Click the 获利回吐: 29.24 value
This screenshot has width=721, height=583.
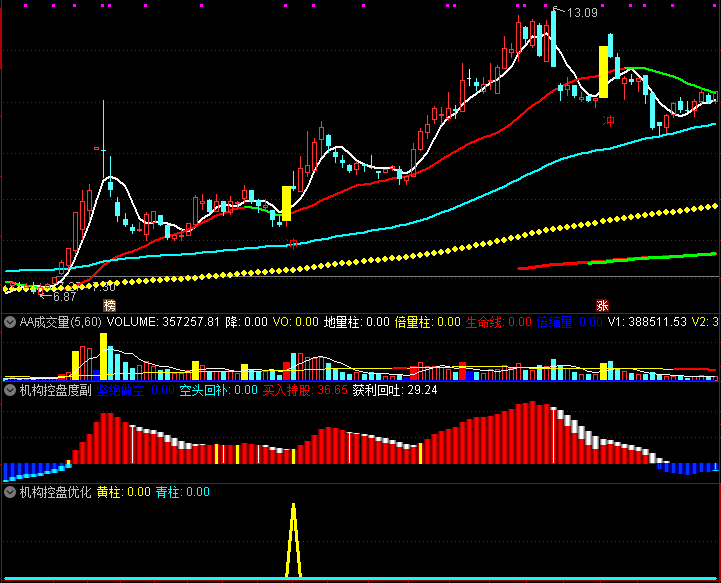point(395,390)
